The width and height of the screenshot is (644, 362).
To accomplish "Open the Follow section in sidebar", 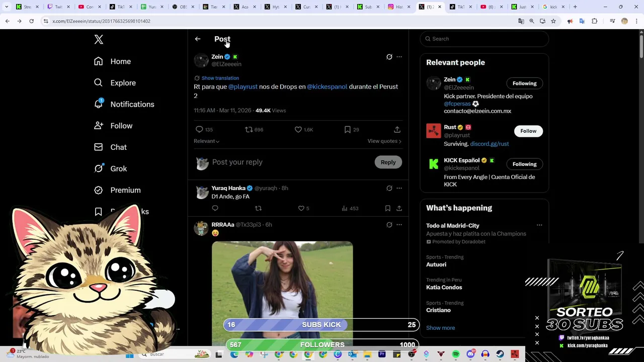I will point(113,126).
